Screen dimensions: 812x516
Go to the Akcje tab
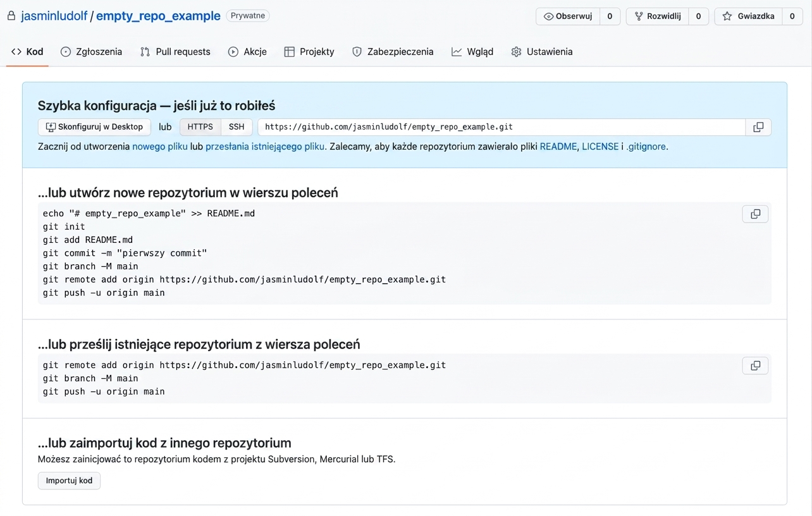pyautogui.click(x=247, y=52)
